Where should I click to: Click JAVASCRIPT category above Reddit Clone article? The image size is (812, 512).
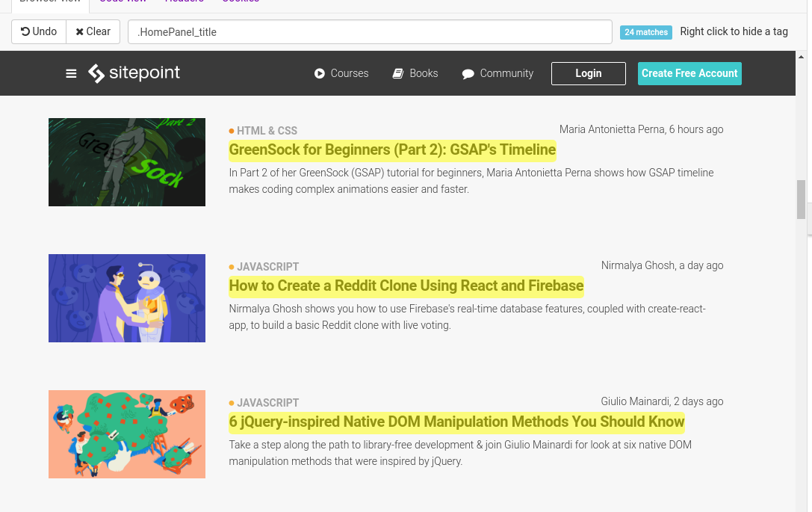[267, 267]
